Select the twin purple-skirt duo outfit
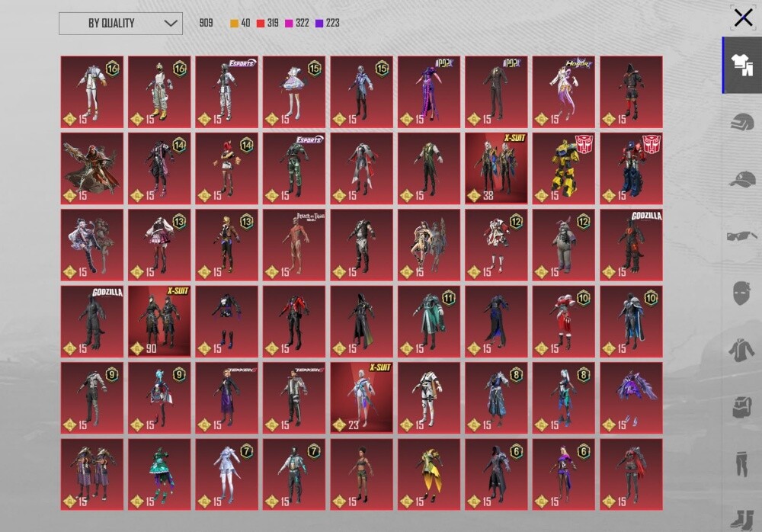This screenshot has height=532, width=762. [x=92, y=475]
